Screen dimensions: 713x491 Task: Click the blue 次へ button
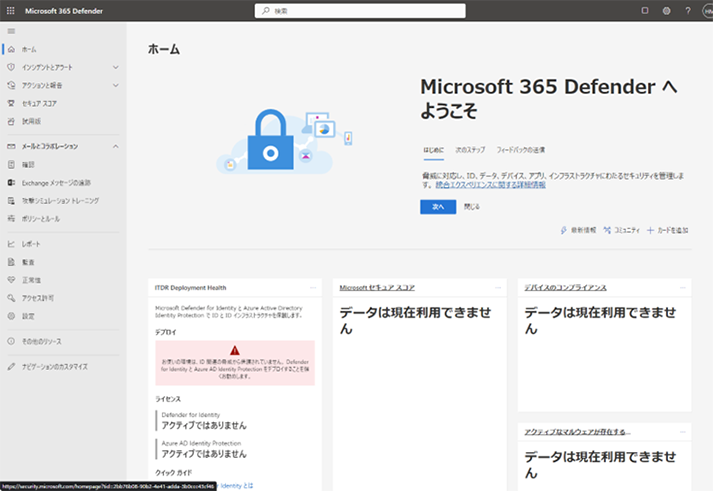click(438, 206)
